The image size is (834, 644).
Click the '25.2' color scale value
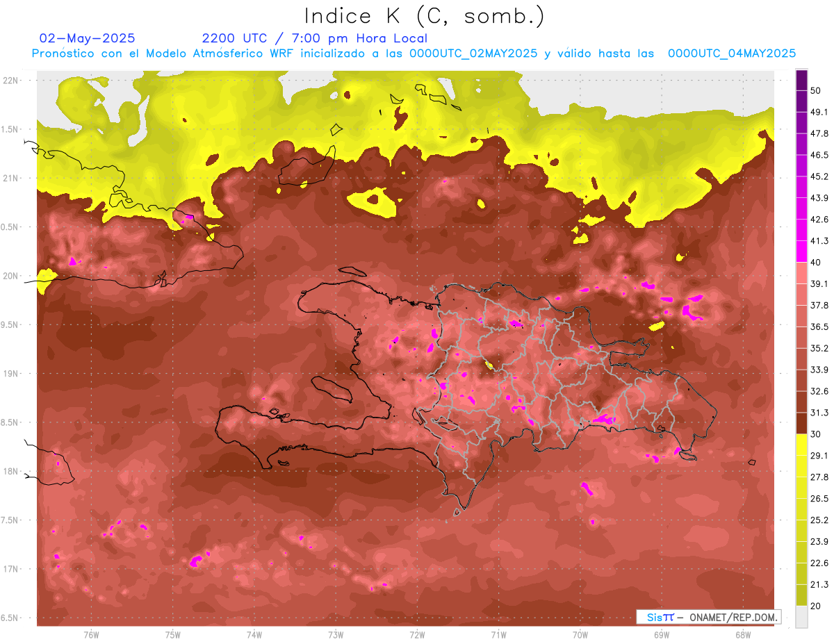click(x=819, y=520)
